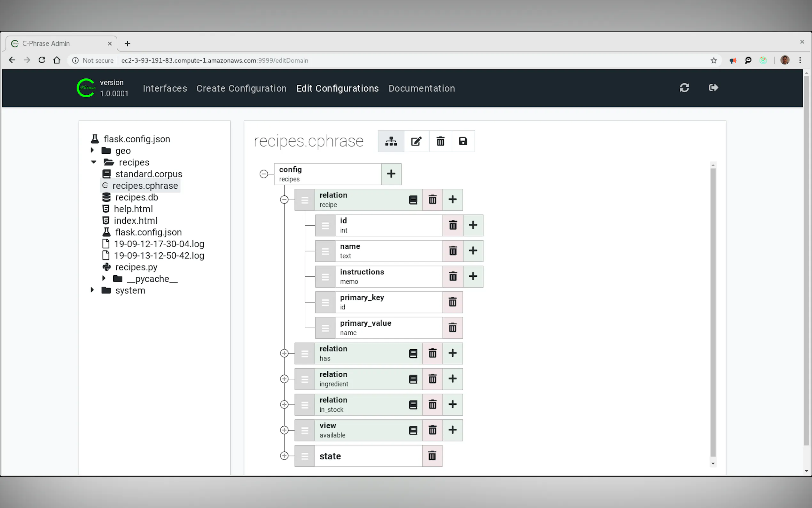Collapse the recipes folder in file tree
Image resolution: width=812 pixels, height=508 pixels.
pyautogui.click(x=94, y=162)
